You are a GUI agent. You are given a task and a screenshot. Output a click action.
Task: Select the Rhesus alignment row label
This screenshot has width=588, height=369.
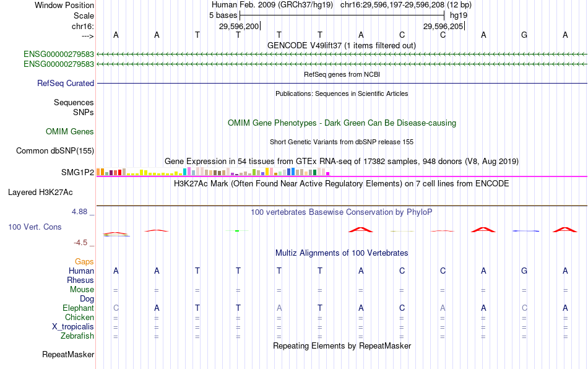(x=80, y=280)
